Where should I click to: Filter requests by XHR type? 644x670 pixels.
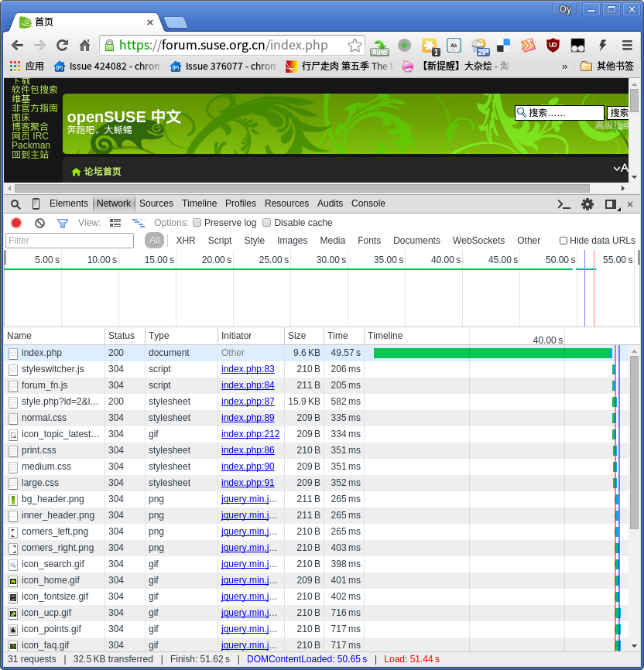pos(186,241)
